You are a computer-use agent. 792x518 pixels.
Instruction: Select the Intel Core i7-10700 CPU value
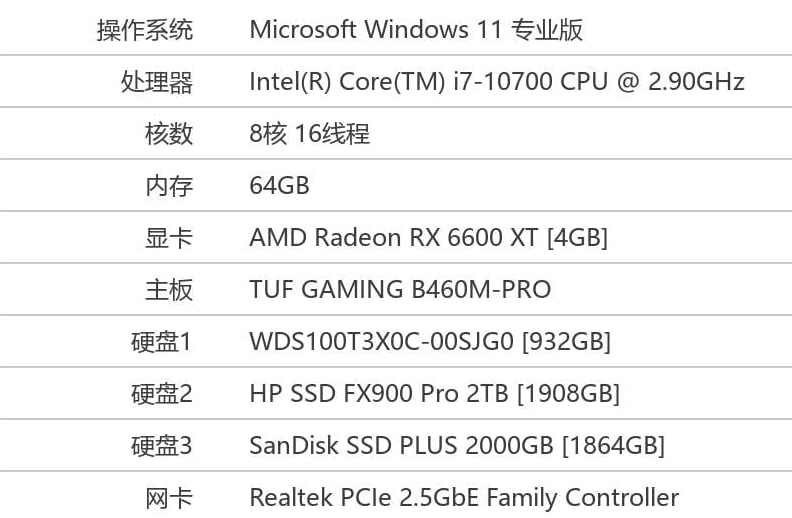pyautogui.click(x=497, y=82)
